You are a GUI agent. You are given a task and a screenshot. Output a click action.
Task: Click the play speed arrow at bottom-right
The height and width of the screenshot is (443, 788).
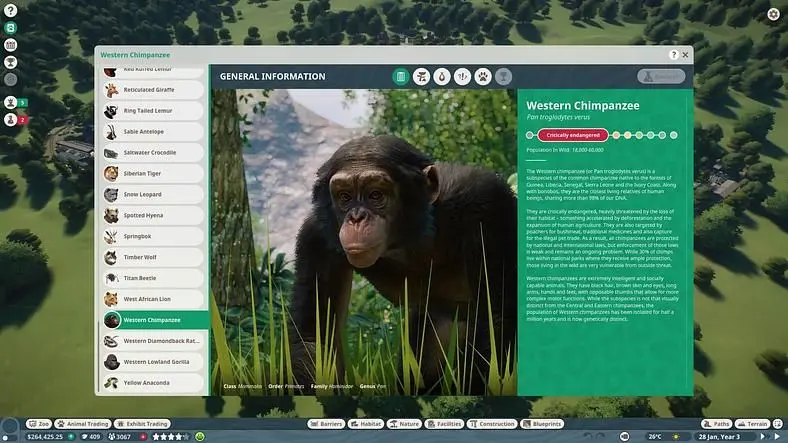click(x=778, y=436)
